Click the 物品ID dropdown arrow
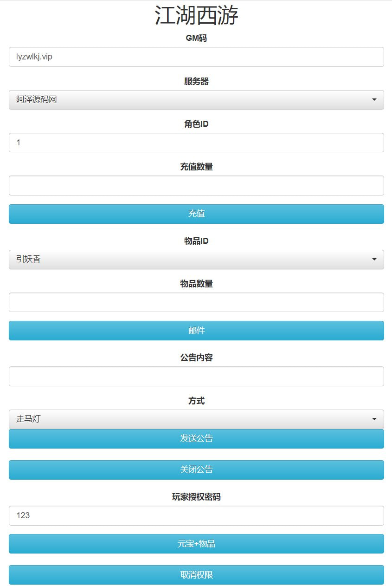 point(374,260)
